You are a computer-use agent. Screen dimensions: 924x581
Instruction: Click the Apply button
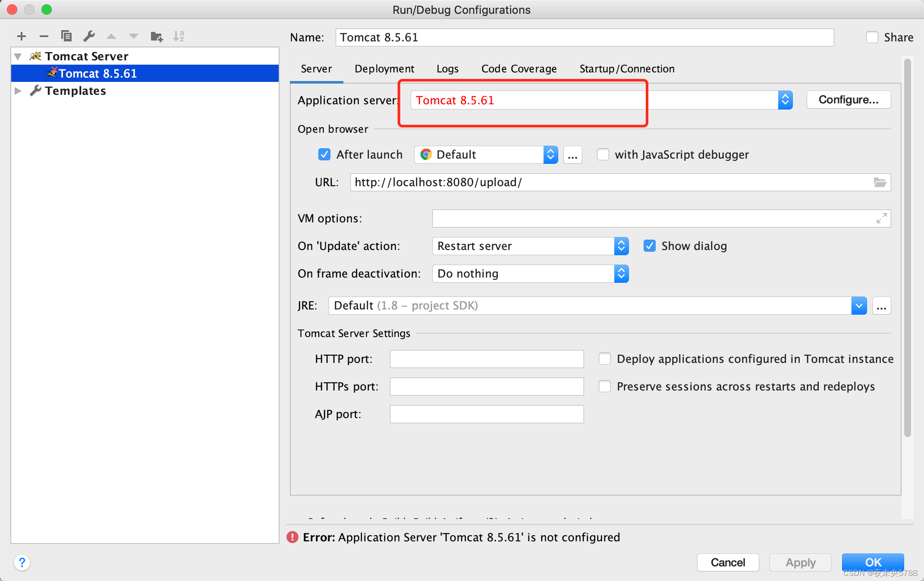click(801, 562)
